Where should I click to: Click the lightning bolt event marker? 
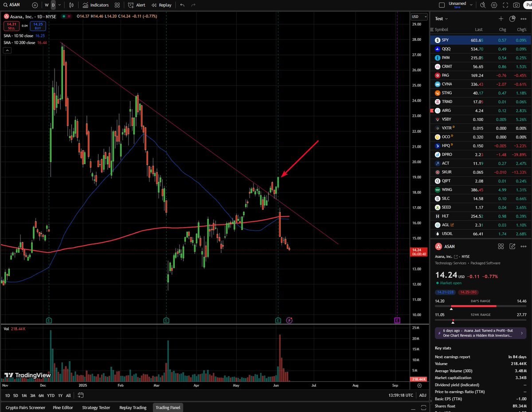pos(289,320)
